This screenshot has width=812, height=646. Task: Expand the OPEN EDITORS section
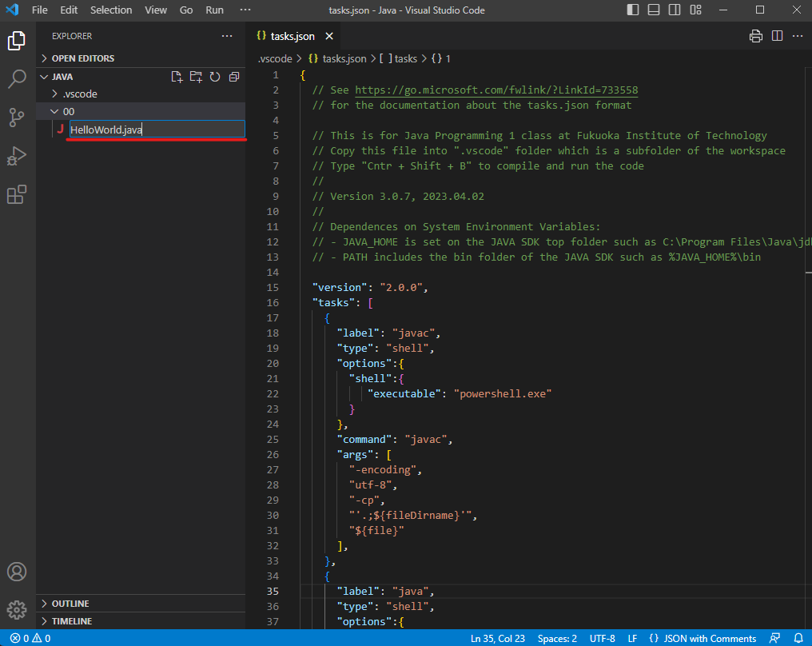point(82,58)
